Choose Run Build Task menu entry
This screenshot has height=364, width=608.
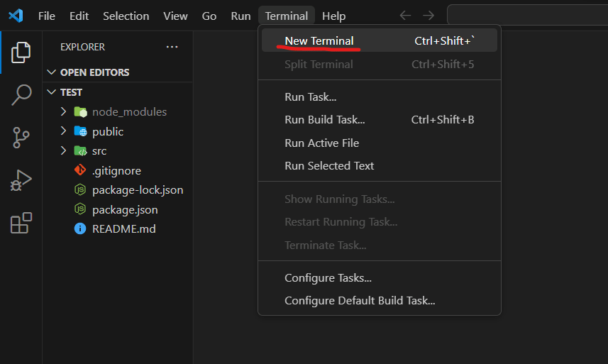tap(324, 119)
